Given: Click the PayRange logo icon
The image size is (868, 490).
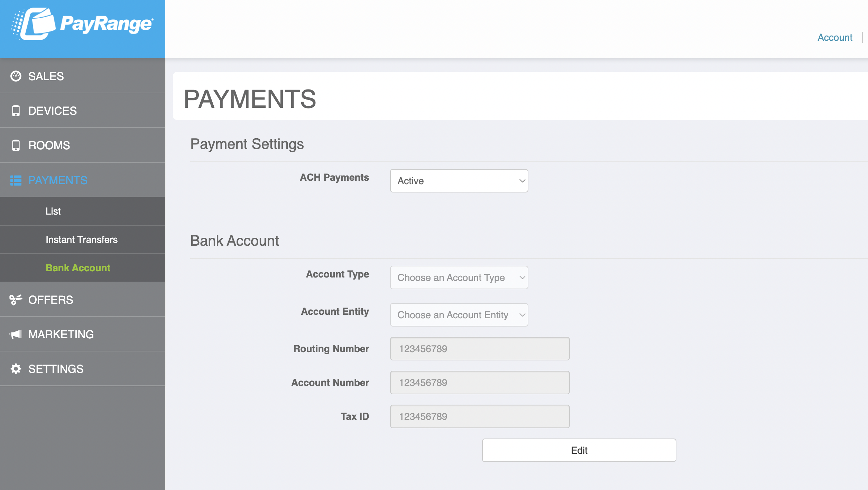Looking at the screenshot, I should tap(34, 24).
